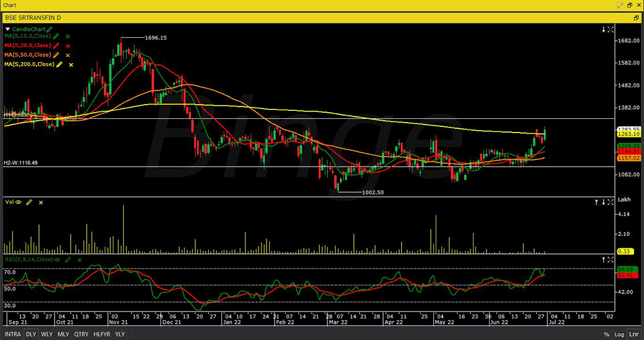Click the CandleChart legend label

[x=29, y=30]
